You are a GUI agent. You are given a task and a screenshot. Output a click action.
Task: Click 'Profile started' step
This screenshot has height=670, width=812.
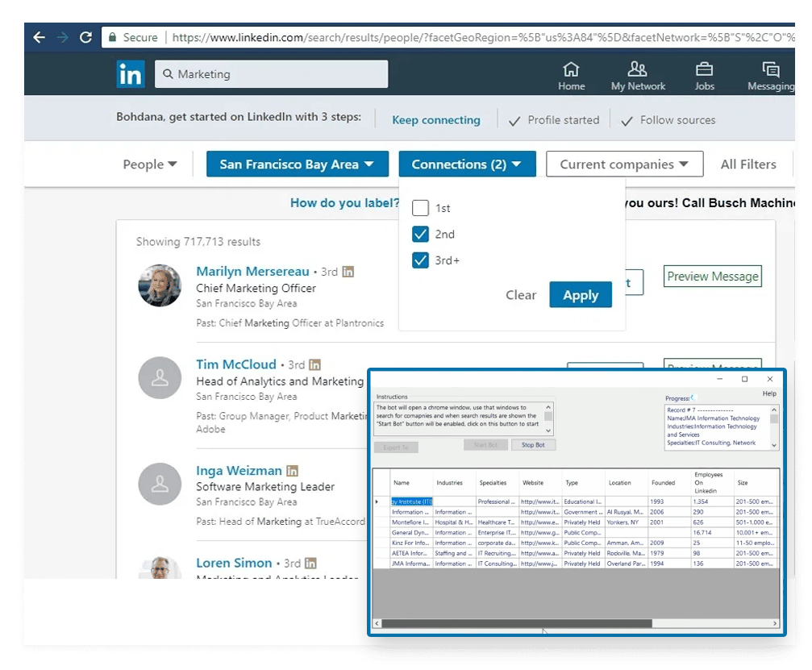click(x=554, y=120)
